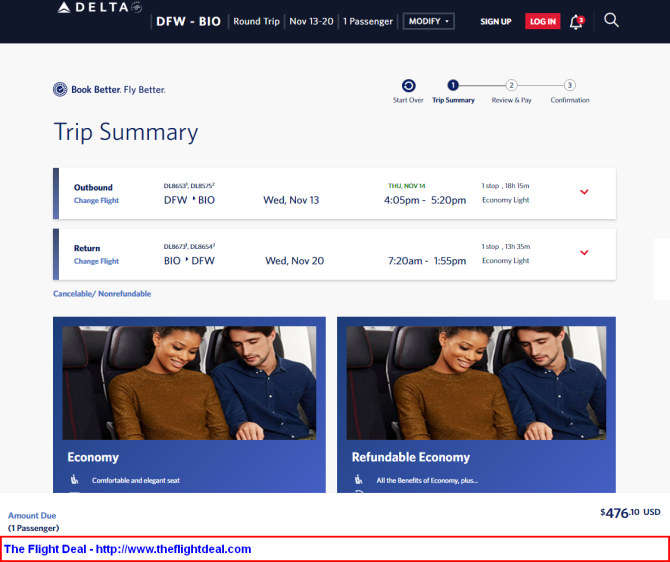Click the LOG IN button
670x562 pixels.
[x=543, y=21]
